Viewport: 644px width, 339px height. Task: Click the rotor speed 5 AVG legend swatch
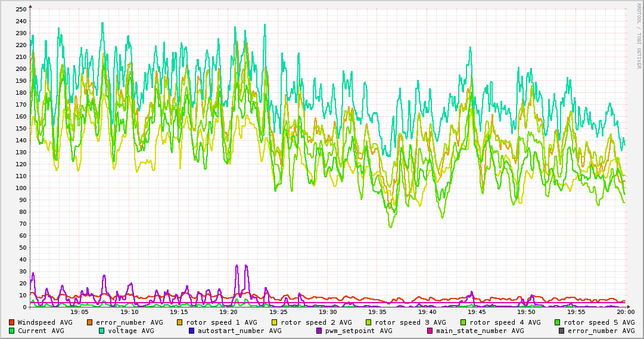pos(558,322)
